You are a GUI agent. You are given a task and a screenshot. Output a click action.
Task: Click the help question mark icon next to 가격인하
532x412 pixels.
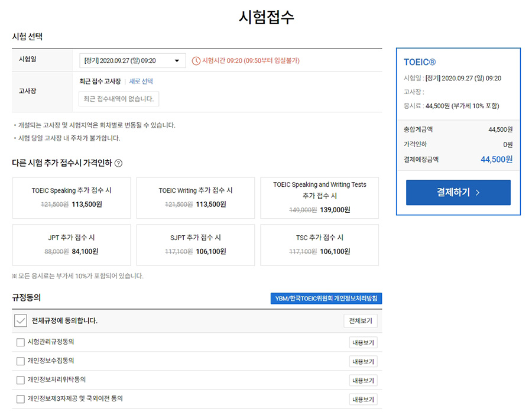pyautogui.click(x=118, y=163)
